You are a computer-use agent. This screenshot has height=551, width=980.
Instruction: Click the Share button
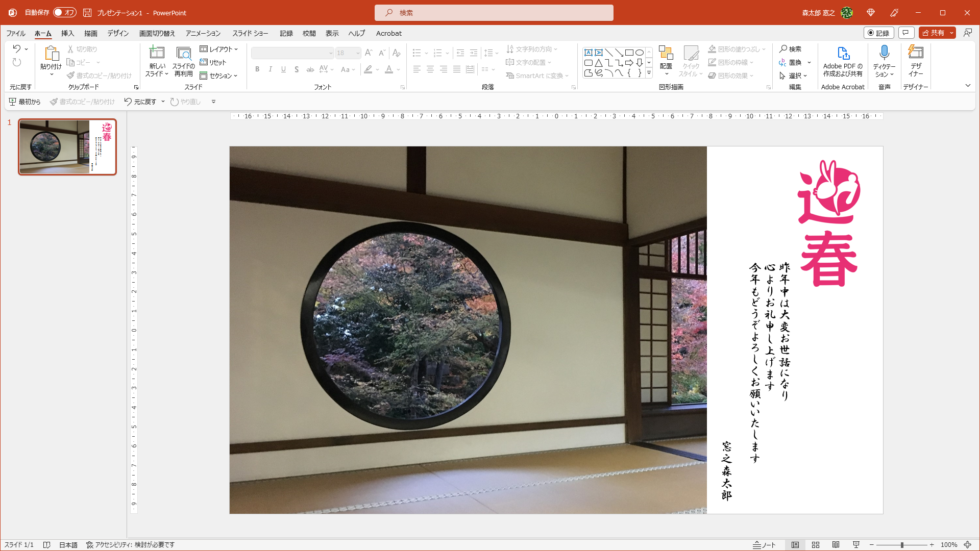tap(933, 33)
